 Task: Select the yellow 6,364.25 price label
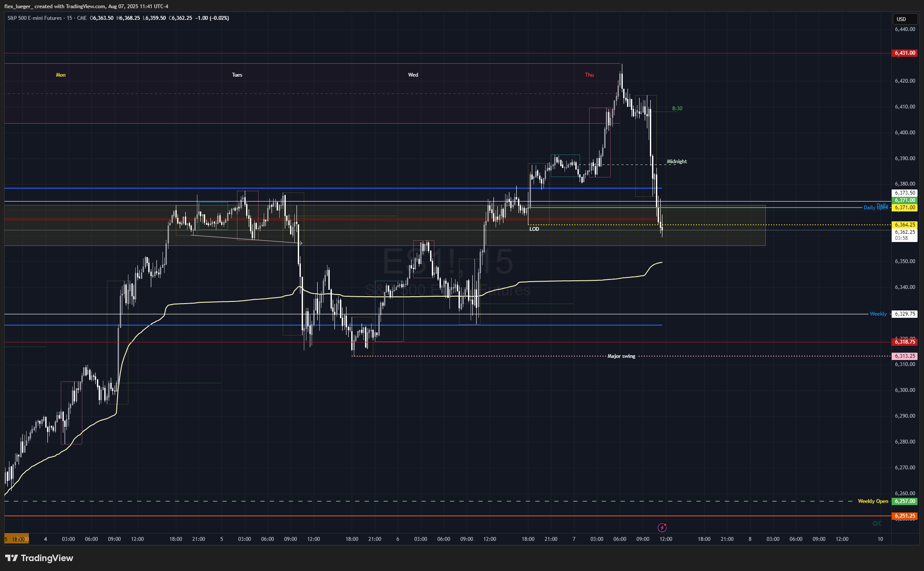[905, 225]
